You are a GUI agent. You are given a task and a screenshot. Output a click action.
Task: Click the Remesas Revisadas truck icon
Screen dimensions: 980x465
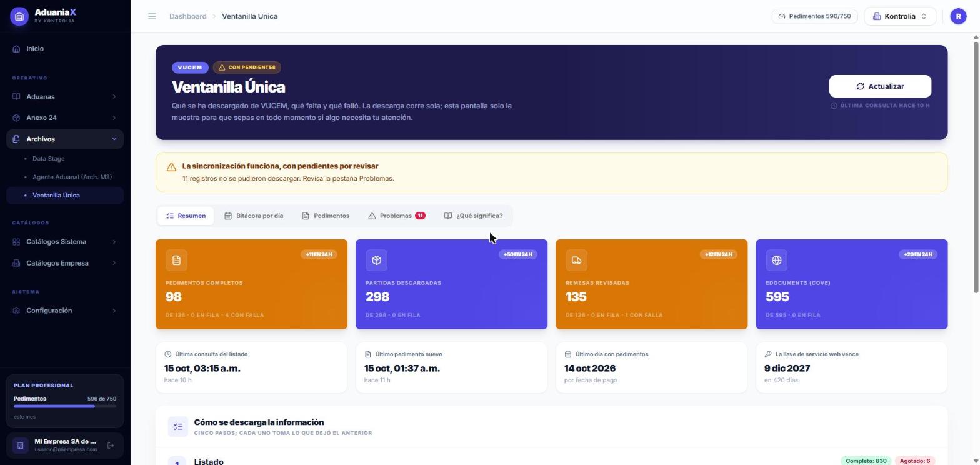(x=576, y=260)
